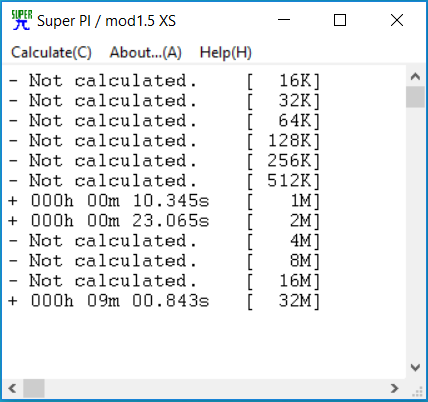Screen dimensions: 428x402
Task: Select the 32M result line 09m 00.843s
Action: point(164,301)
